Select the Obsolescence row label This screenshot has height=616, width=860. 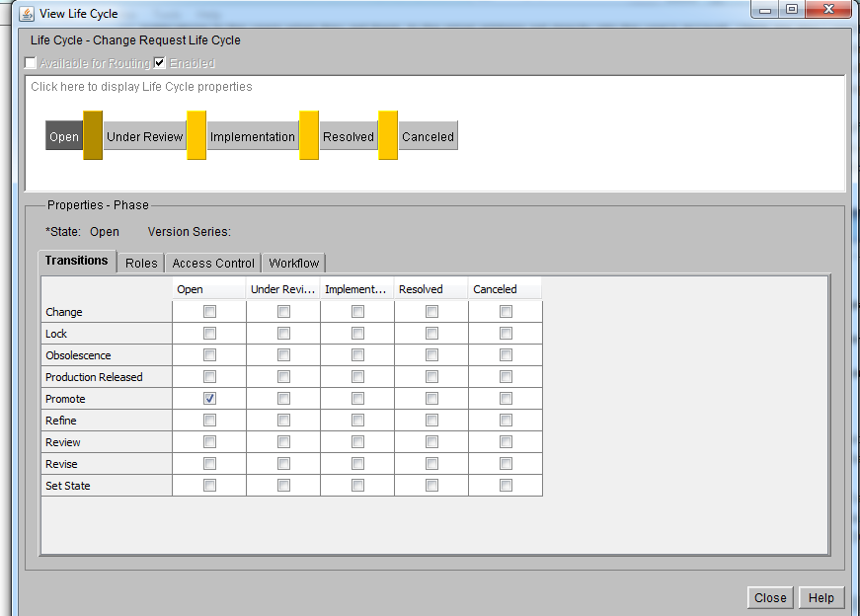pos(78,354)
